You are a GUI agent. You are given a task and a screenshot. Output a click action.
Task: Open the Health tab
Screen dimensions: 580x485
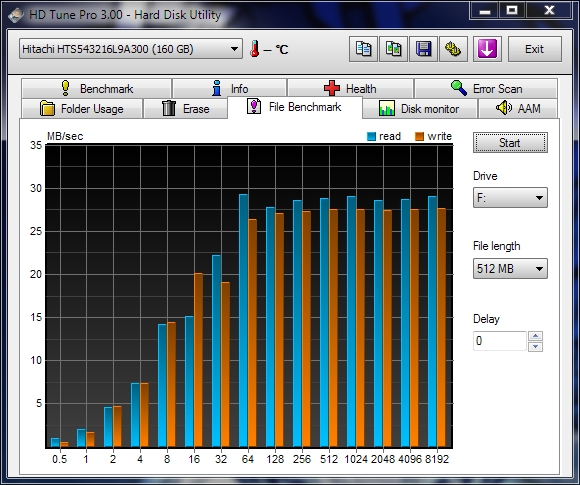pos(350,89)
